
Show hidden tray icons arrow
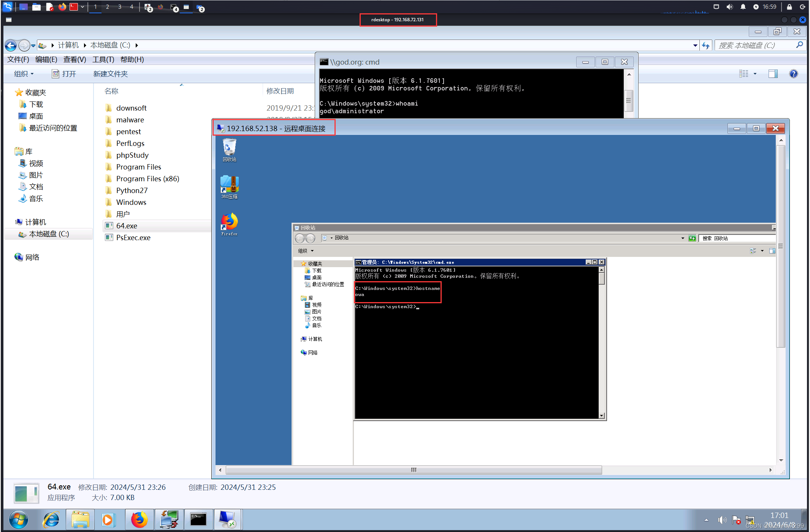pyautogui.click(x=706, y=520)
